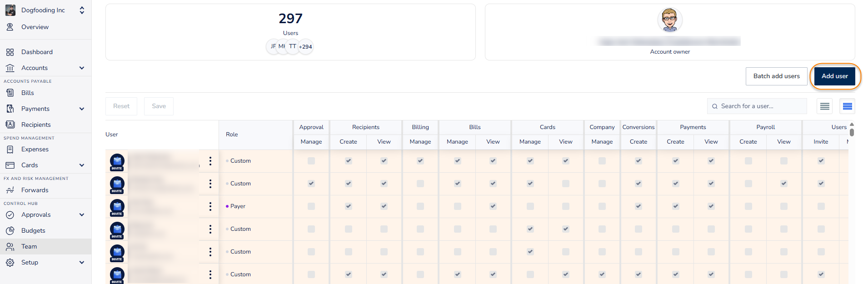Click the Recipients sidebar icon
The width and height of the screenshot is (868, 284).
tap(10, 125)
